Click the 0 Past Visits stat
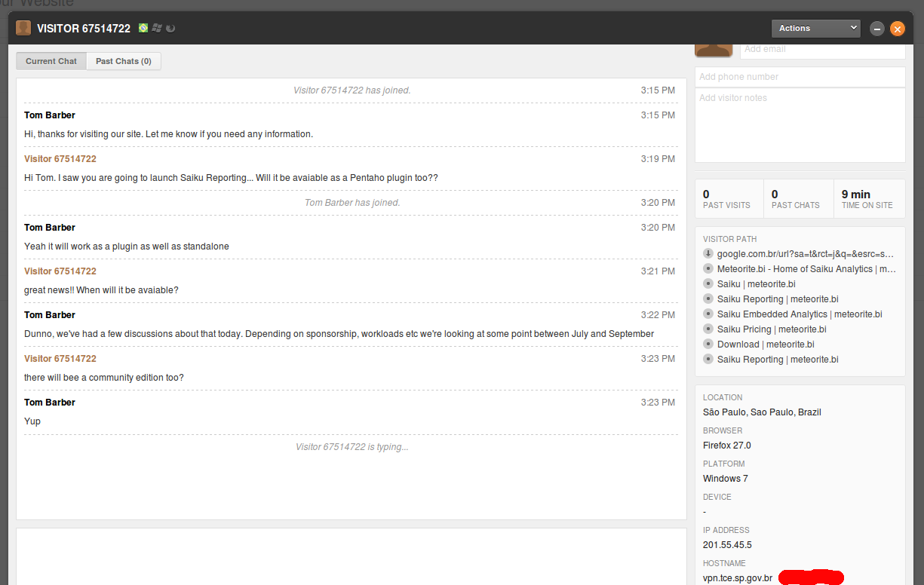 pyautogui.click(x=729, y=199)
